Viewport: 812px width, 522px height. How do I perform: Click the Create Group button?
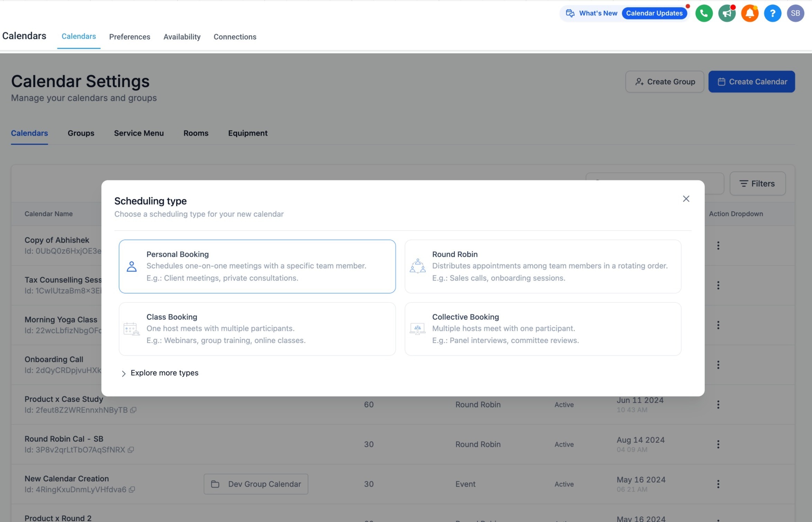(665, 82)
